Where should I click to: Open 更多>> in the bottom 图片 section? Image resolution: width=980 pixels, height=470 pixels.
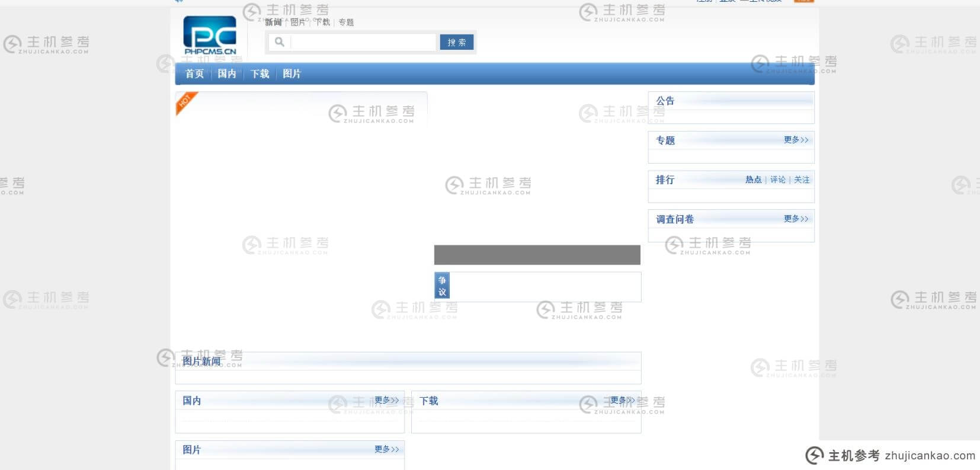click(x=387, y=449)
